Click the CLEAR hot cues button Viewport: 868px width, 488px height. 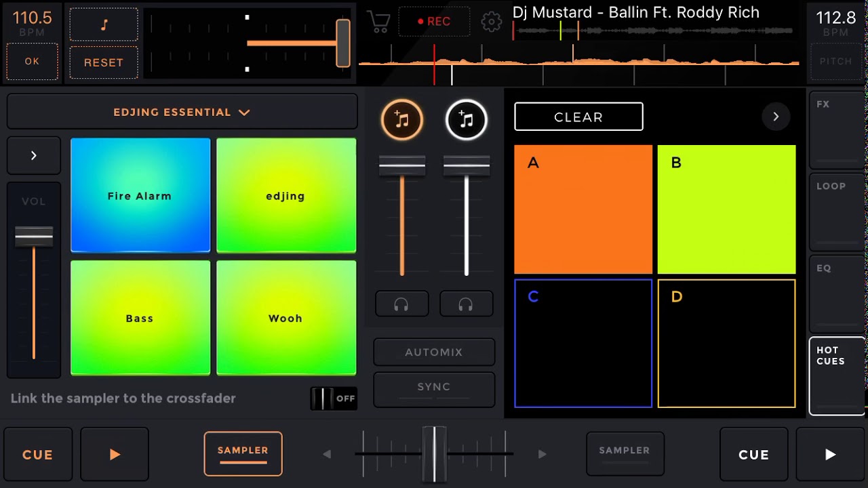click(578, 117)
